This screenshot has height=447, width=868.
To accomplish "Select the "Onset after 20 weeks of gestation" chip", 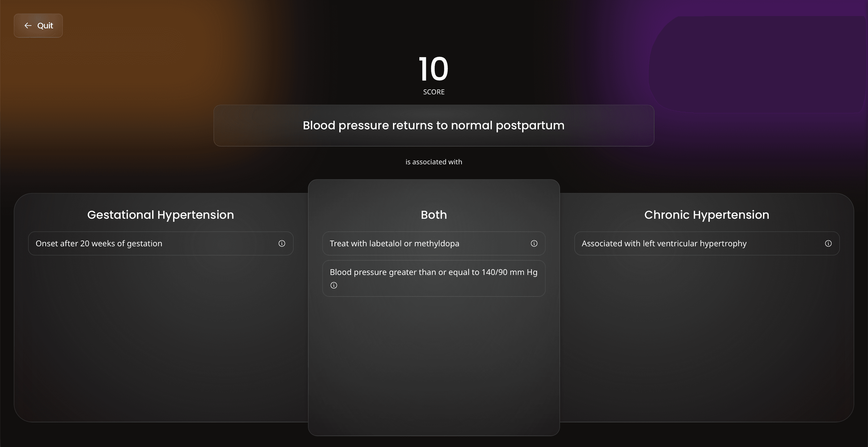I will (135, 243).
